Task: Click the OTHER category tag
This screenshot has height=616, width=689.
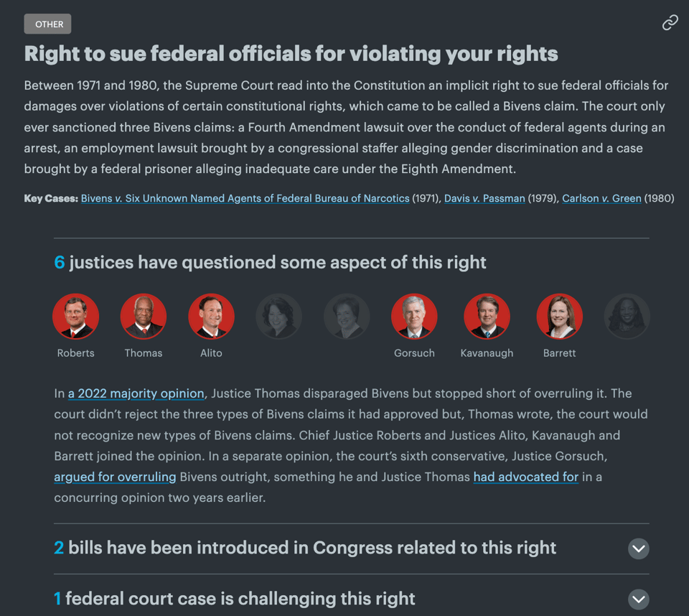Action: point(48,24)
